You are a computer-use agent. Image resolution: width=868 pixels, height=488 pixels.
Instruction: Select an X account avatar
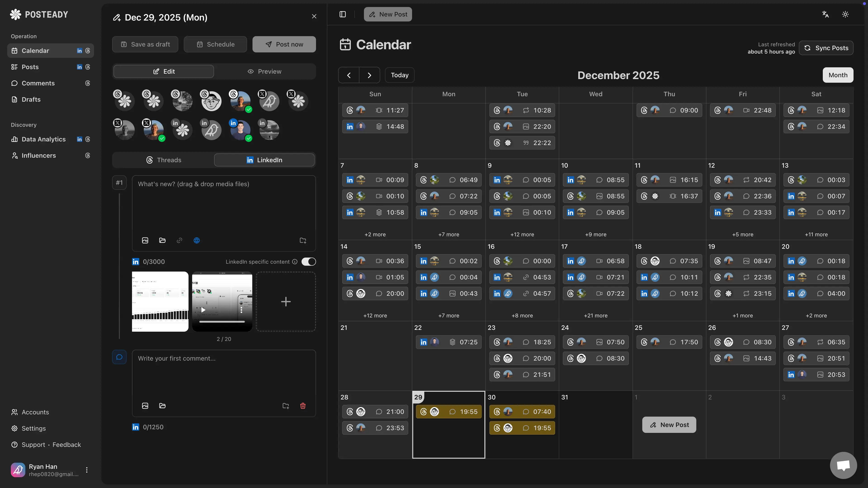pyautogui.click(x=269, y=100)
